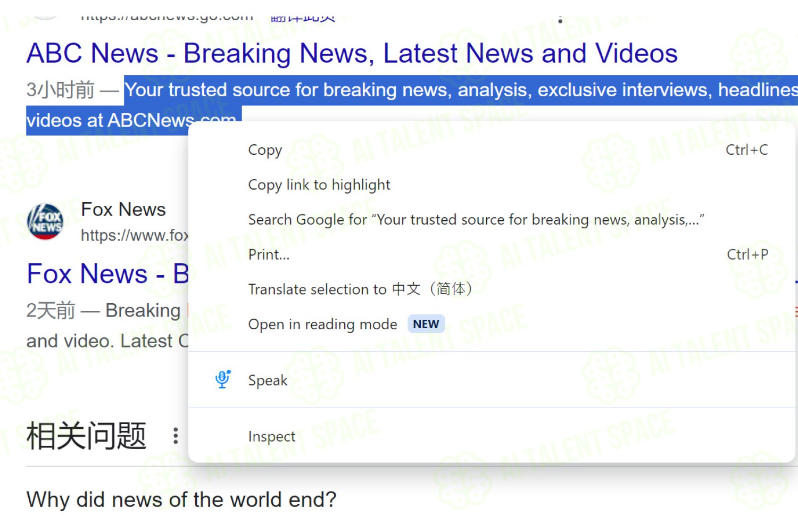This screenshot has width=798, height=532.
Task: Open the Print... menu entry
Action: click(492, 254)
